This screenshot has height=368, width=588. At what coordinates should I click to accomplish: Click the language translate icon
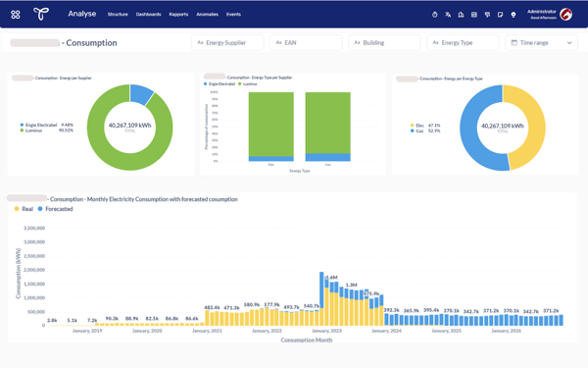pos(448,15)
